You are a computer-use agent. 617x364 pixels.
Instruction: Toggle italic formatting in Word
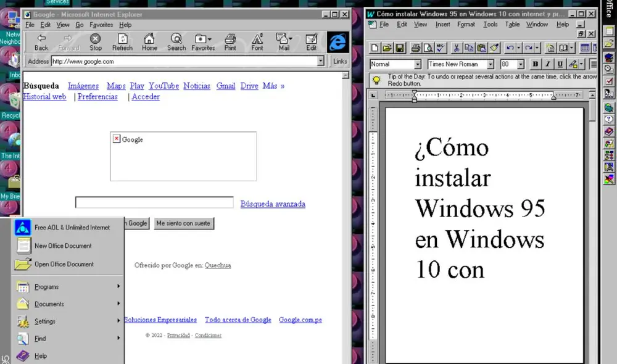[547, 64]
